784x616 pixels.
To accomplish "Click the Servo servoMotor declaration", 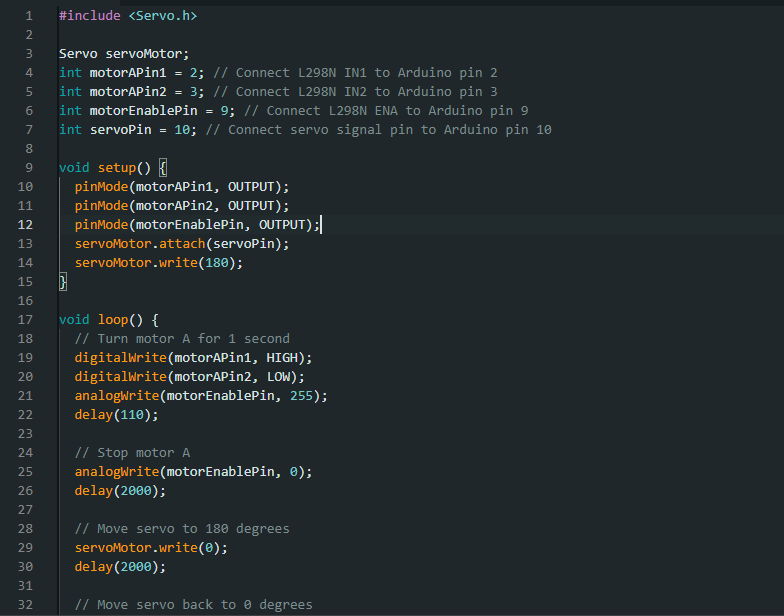I will tap(124, 54).
